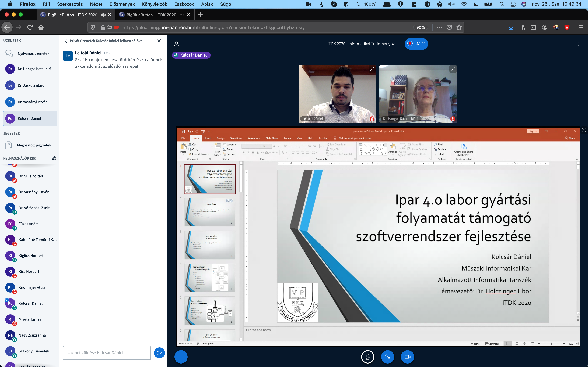Open Nyilvános üzenetek public chat
588x367 pixels.
pos(33,53)
